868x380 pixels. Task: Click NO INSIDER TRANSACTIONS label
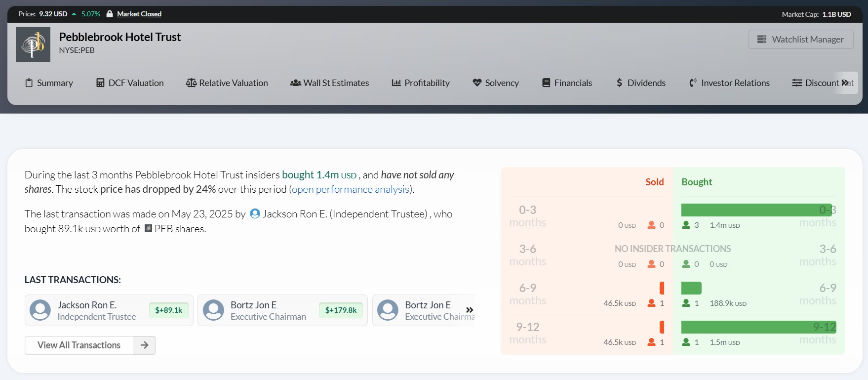pos(673,249)
